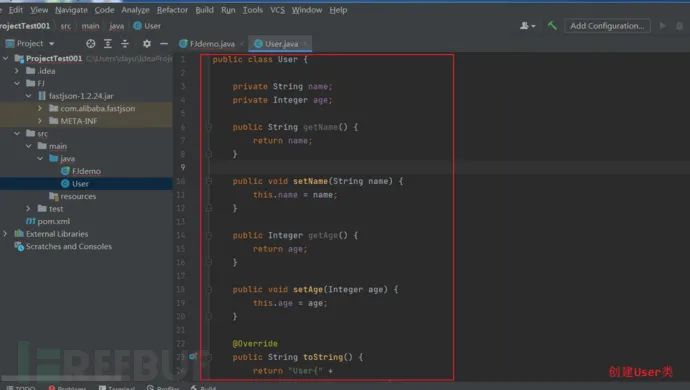Click the Add Configuration button
The width and height of the screenshot is (690, 390).
(607, 26)
